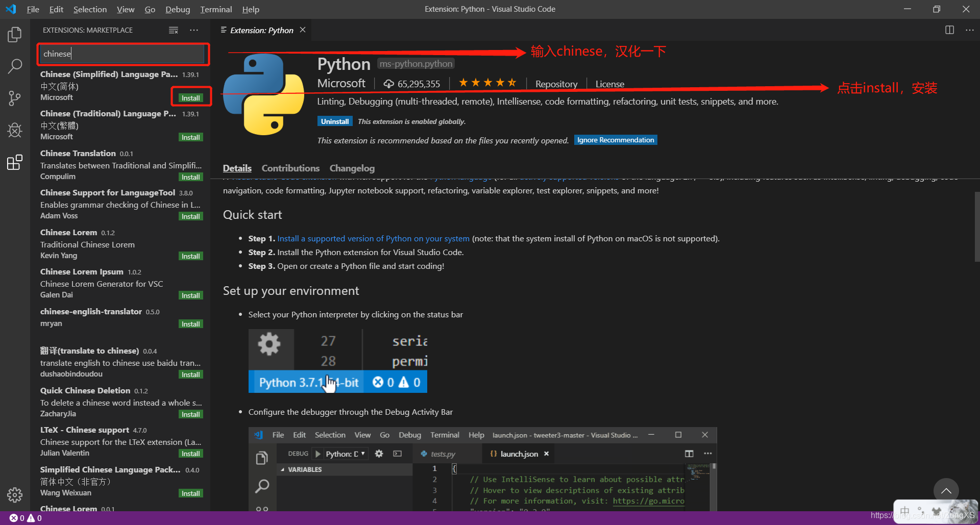This screenshot has width=980, height=525.
Task: Open the Explorer view in activity bar
Action: tap(15, 35)
